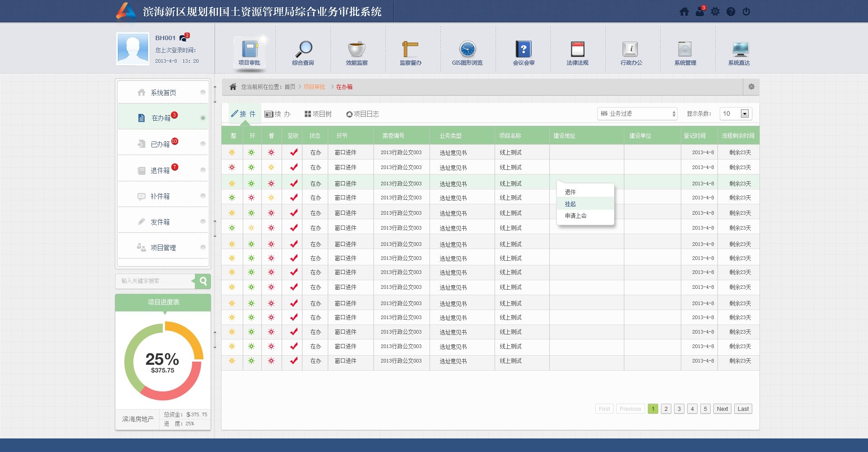Click 发件箱 pencil icon in sidebar
868x452 pixels.
coord(142,222)
